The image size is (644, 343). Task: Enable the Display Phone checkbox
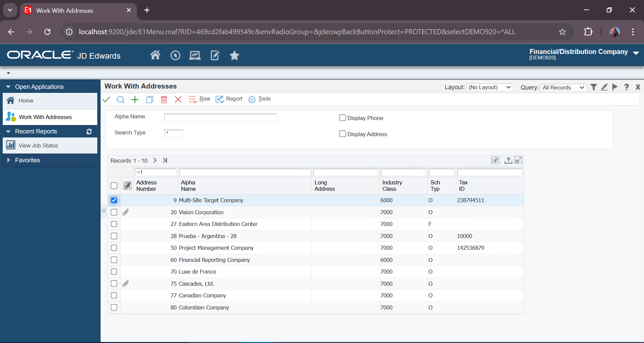(342, 118)
